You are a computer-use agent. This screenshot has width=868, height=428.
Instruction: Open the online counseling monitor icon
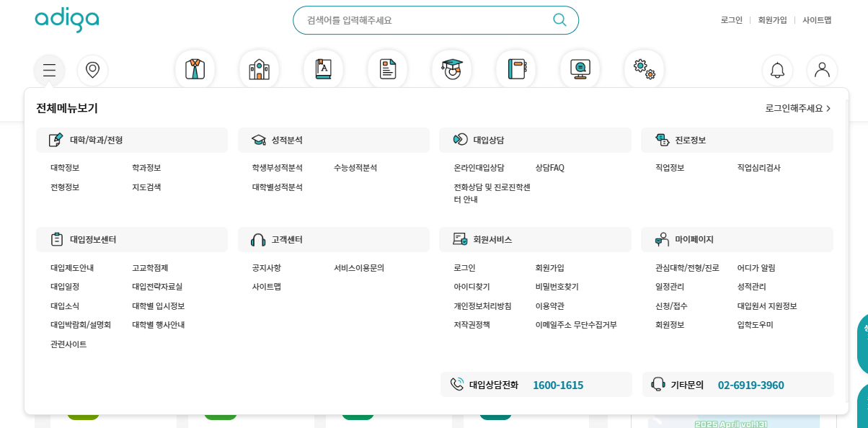(580, 68)
